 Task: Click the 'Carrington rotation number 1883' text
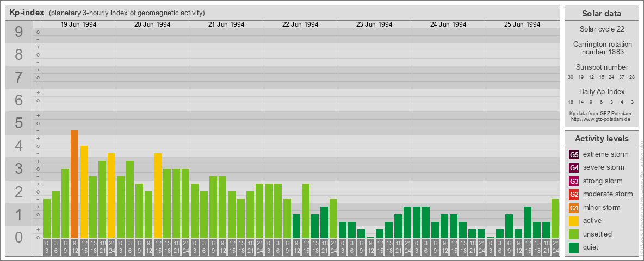tap(602, 48)
